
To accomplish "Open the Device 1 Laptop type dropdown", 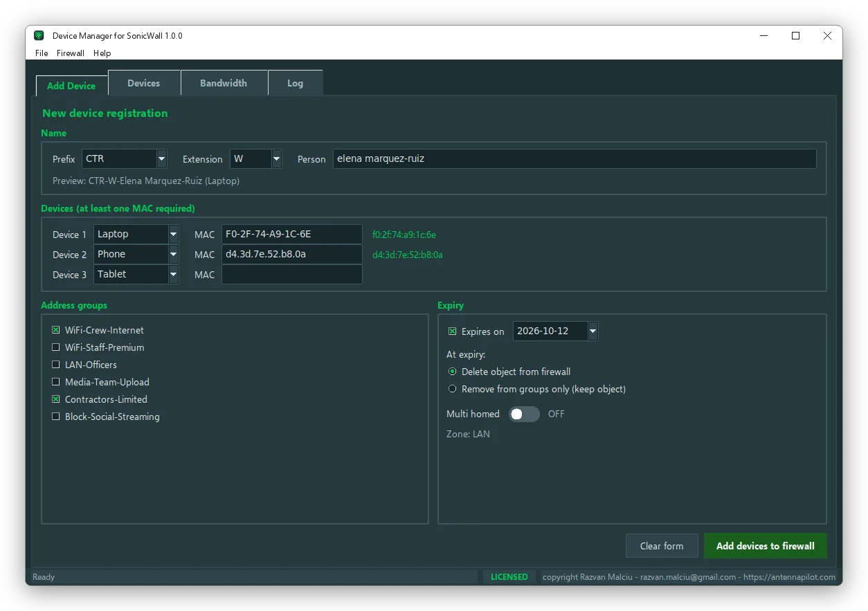I will click(174, 234).
